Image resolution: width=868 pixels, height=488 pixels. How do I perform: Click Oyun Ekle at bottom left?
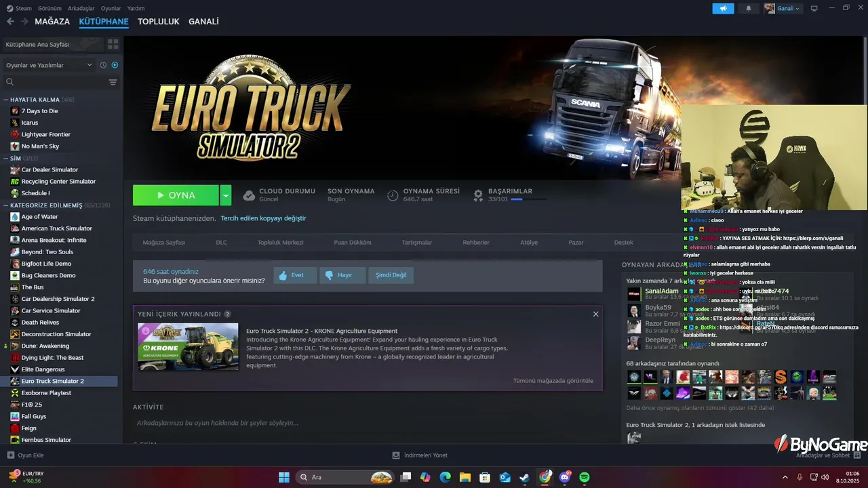[26, 455]
